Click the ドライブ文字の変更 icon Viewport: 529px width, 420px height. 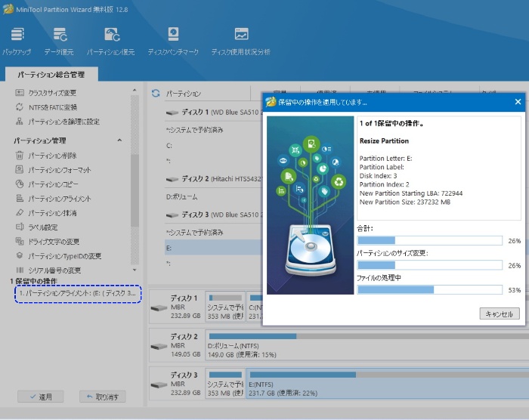(x=20, y=241)
